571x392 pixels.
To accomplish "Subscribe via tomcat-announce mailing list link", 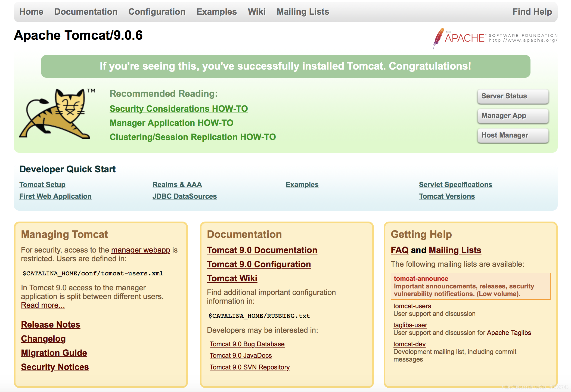I will coord(421,279).
